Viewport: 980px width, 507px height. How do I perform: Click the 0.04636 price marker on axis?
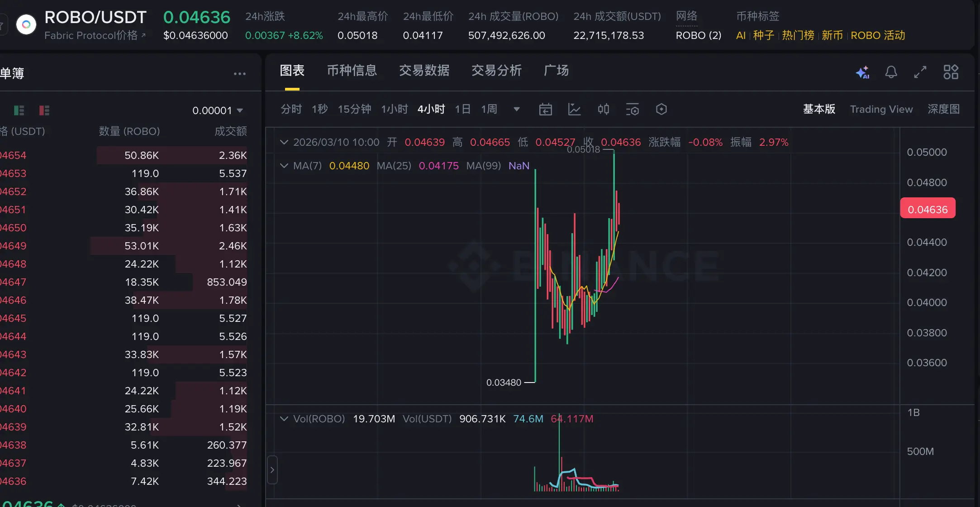tap(928, 209)
